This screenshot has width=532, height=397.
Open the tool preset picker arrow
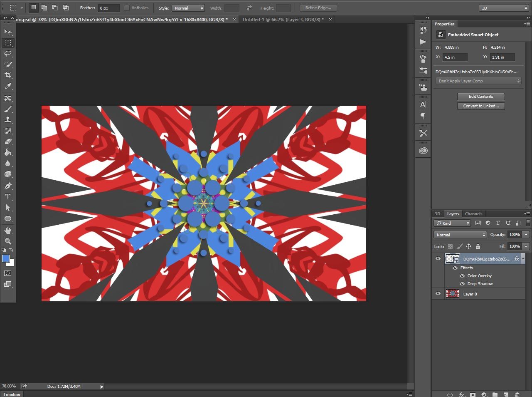[22, 8]
